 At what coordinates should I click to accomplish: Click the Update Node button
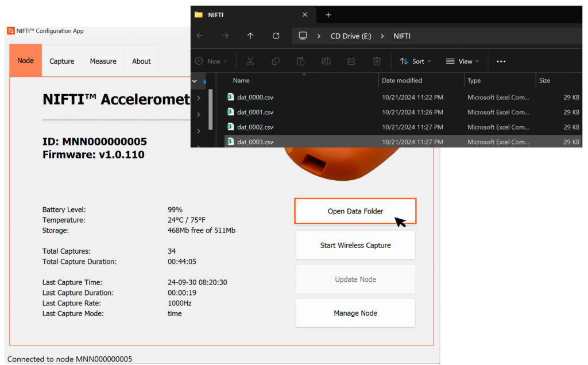tap(355, 279)
